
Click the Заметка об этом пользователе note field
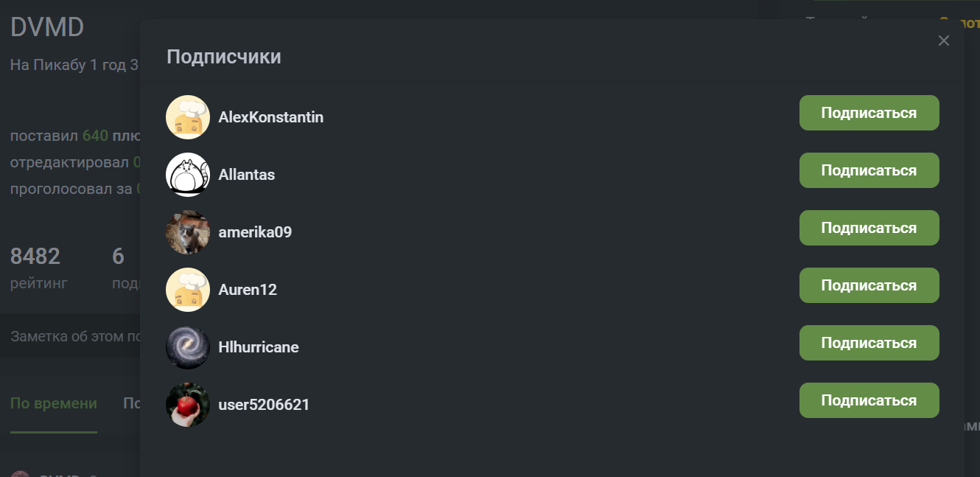[74, 336]
